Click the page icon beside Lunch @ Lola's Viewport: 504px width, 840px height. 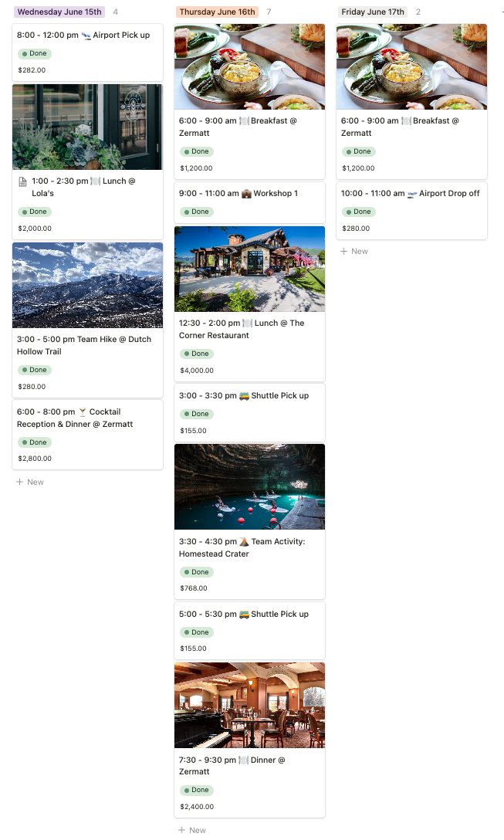tap(22, 181)
